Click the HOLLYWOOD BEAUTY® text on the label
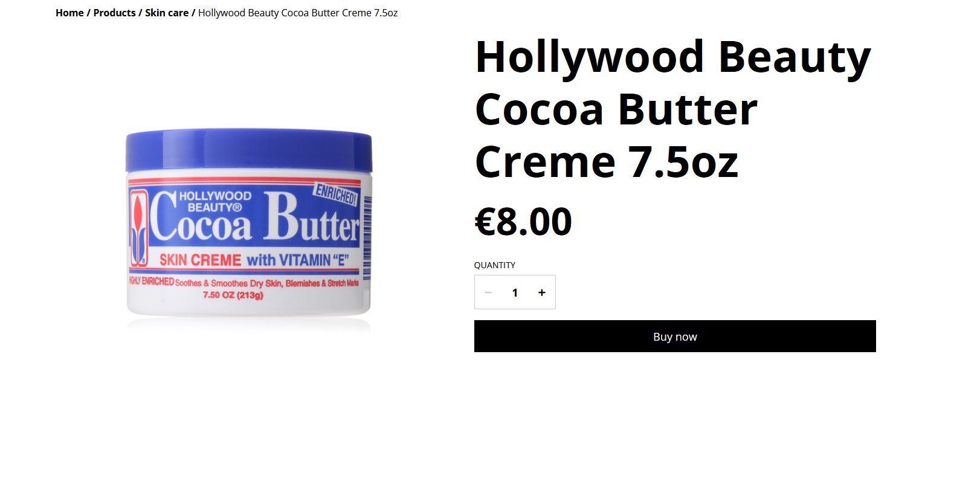Image resolution: width=980 pixels, height=479 pixels. (215, 202)
